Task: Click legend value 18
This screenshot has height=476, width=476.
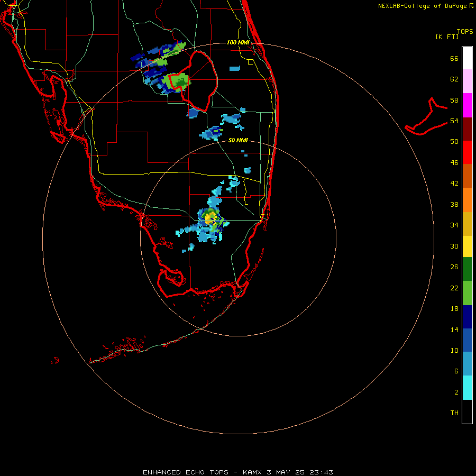Action: tap(454, 309)
